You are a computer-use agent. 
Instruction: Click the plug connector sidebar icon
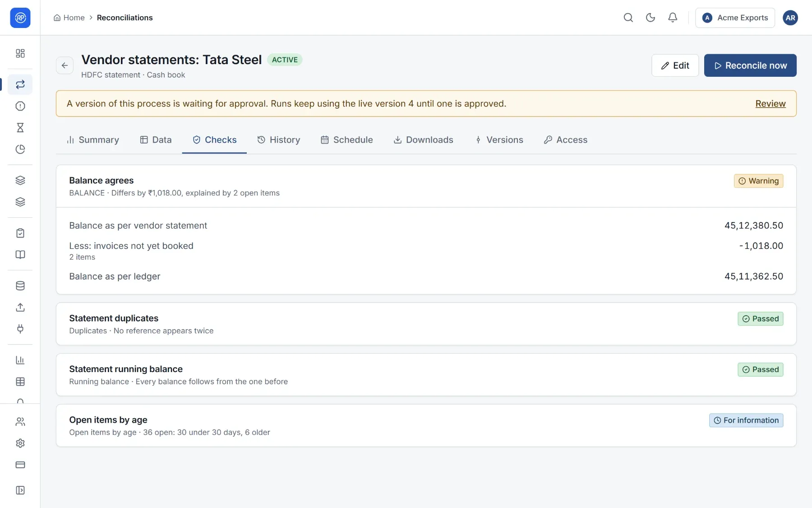tap(20, 329)
